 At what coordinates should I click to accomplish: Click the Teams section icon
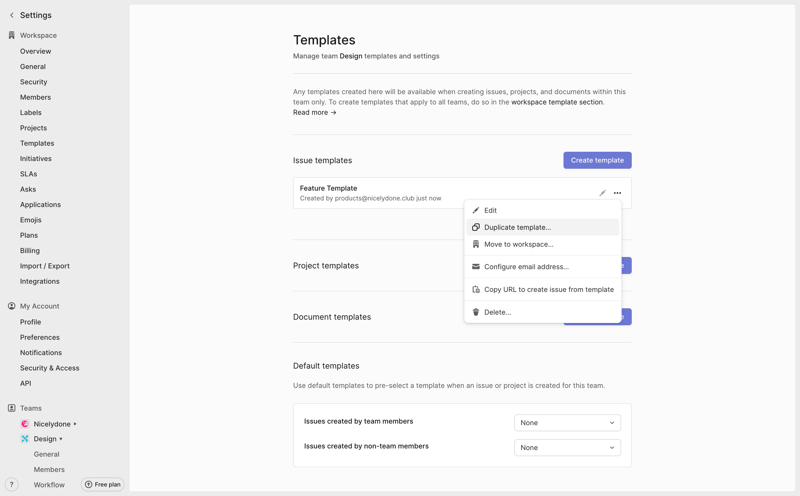12,408
